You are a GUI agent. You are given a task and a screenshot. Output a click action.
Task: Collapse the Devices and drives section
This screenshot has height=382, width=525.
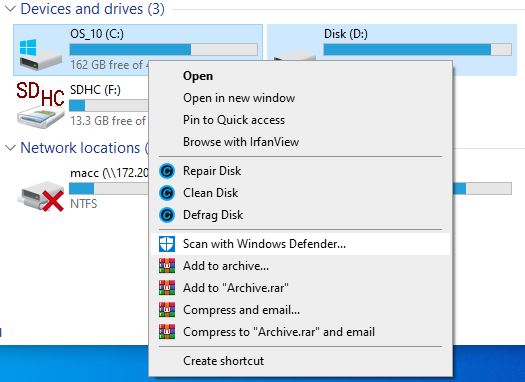pyautogui.click(x=11, y=9)
